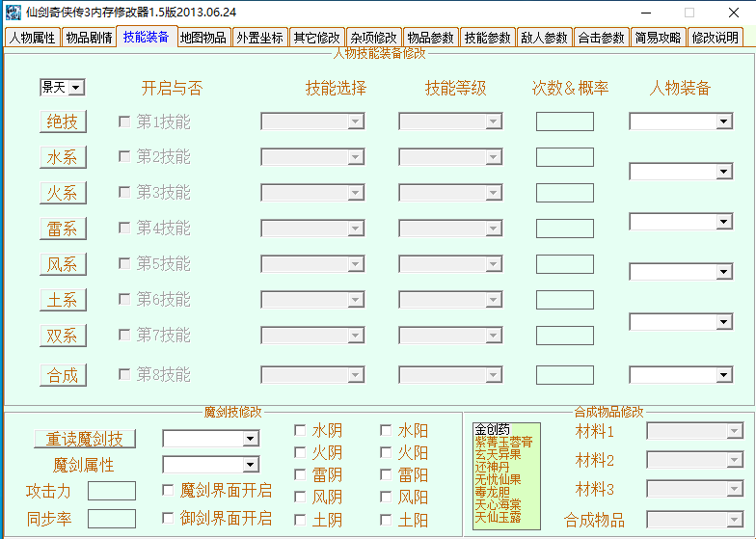Select the 地图物品 tab
756x539 pixels.
(202, 37)
